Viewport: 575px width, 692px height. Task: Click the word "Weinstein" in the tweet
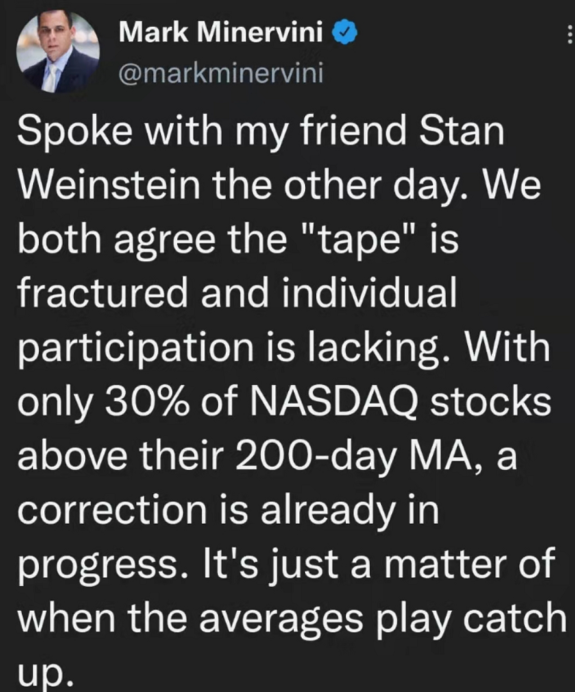pos(109,184)
